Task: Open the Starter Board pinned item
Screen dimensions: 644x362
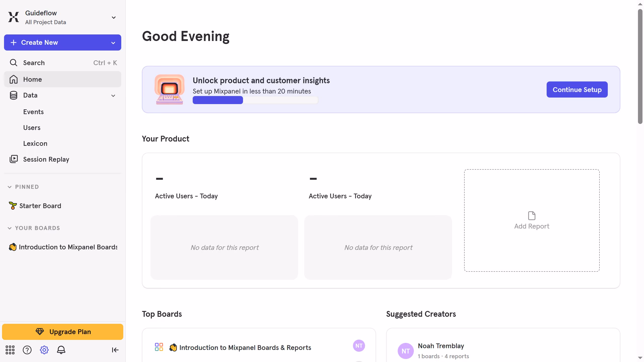Action: click(40, 206)
